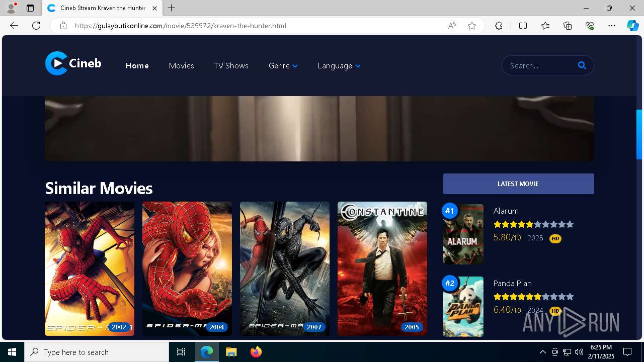This screenshot has height=362, width=644.
Task: Open the Windows Start menu
Action: pos(12,352)
